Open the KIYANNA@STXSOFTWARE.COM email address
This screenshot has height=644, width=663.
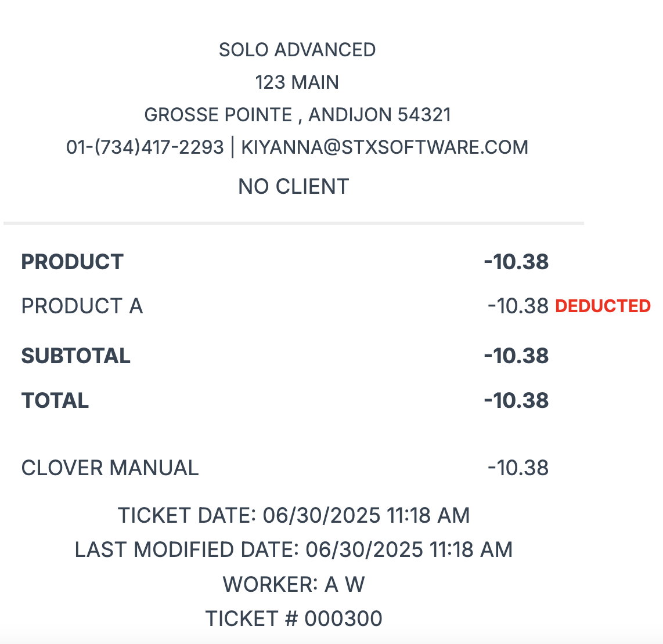tap(385, 147)
